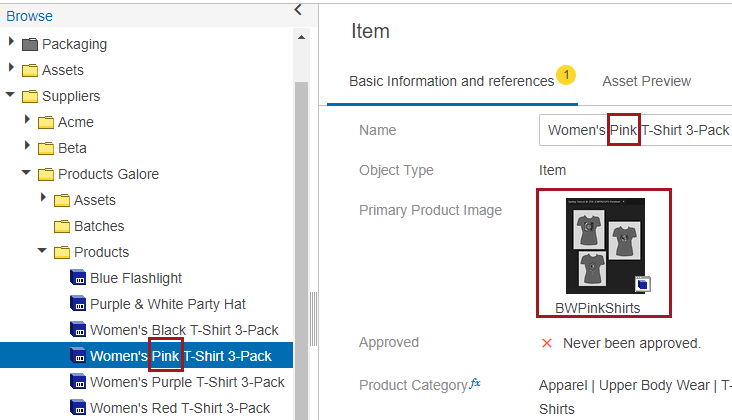Click the Purple & White Party Hat icon
732x420 pixels.
pos(77,304)
